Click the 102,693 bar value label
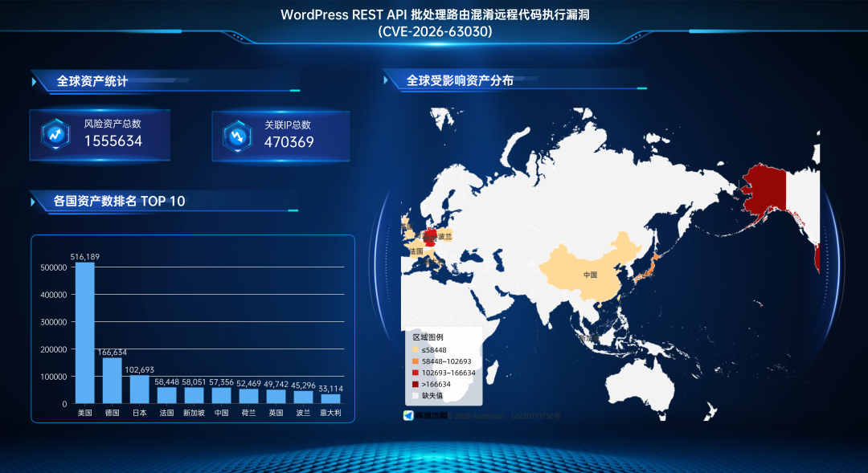The height and width of the screenshot is (473, 868). (x=140, y=369)
